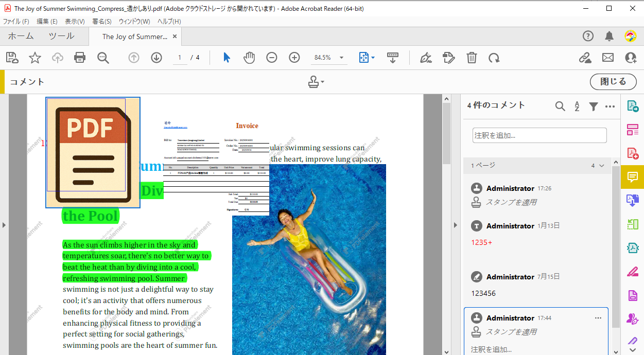Click the 閉じる button
The image size is (644, 355).
click(x=613, y=81)
